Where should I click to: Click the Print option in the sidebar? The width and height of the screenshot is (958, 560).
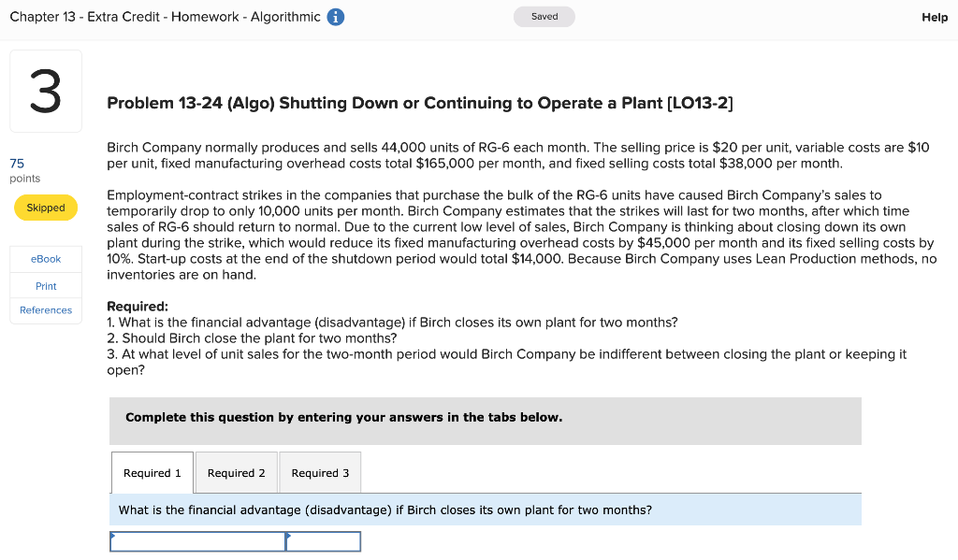point(45,285)
